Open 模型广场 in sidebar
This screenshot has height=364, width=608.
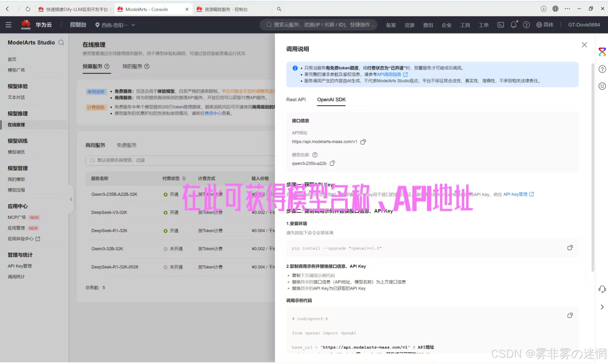pos(16,70)
